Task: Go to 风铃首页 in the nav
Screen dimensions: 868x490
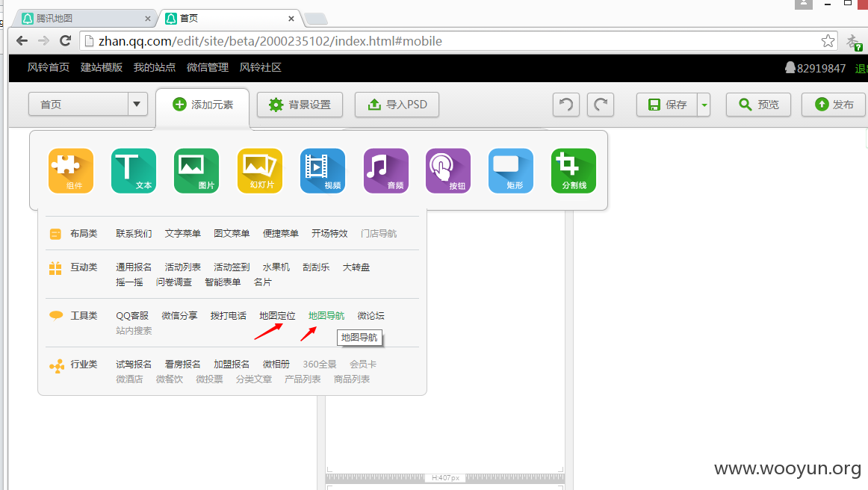Action: [49, 67]
